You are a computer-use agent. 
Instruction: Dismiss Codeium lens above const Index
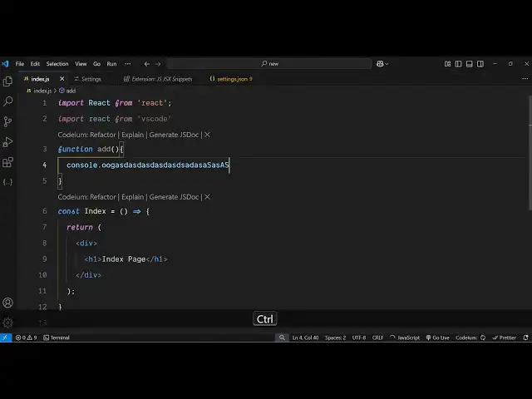point(207,197)
